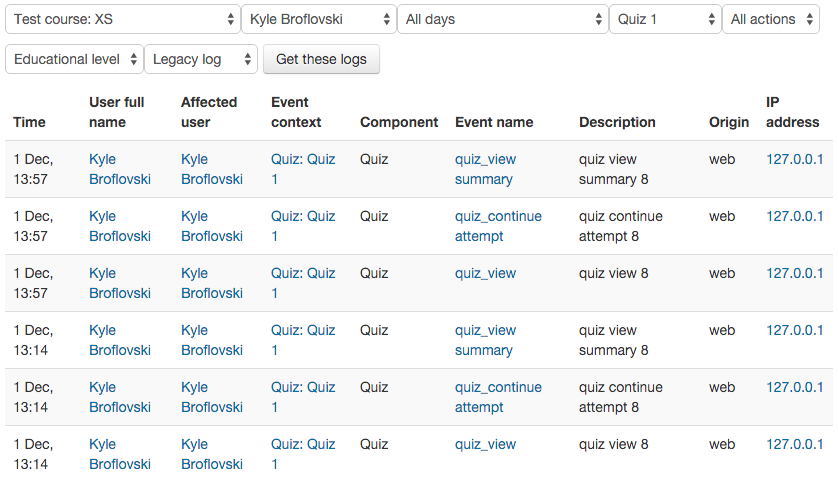Open the Legacy log reader dropdown
Viewport: 838px width, 477px height.
pyautogui.click(x=201, y=59)
